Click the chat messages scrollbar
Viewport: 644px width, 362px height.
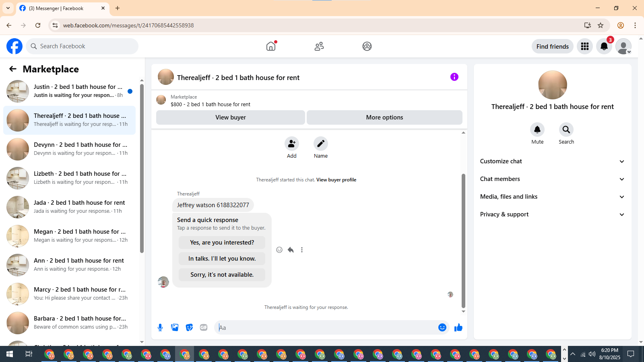[x=463, y=241]
